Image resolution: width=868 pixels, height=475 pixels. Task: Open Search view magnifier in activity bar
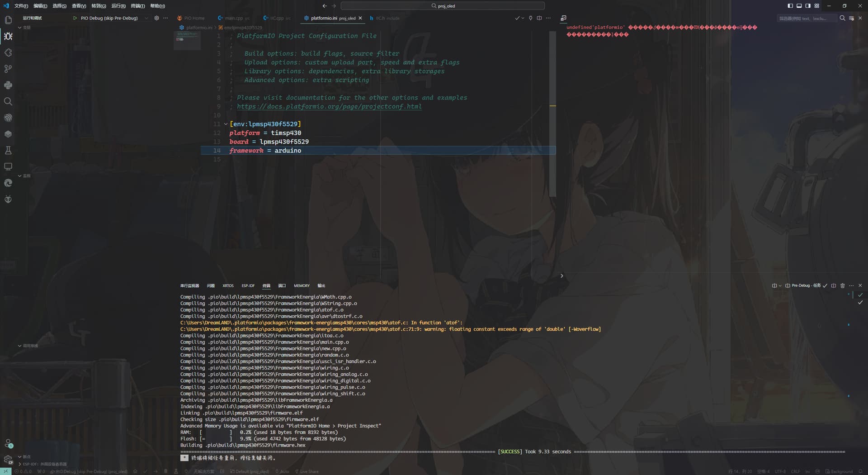coord(8,101)
